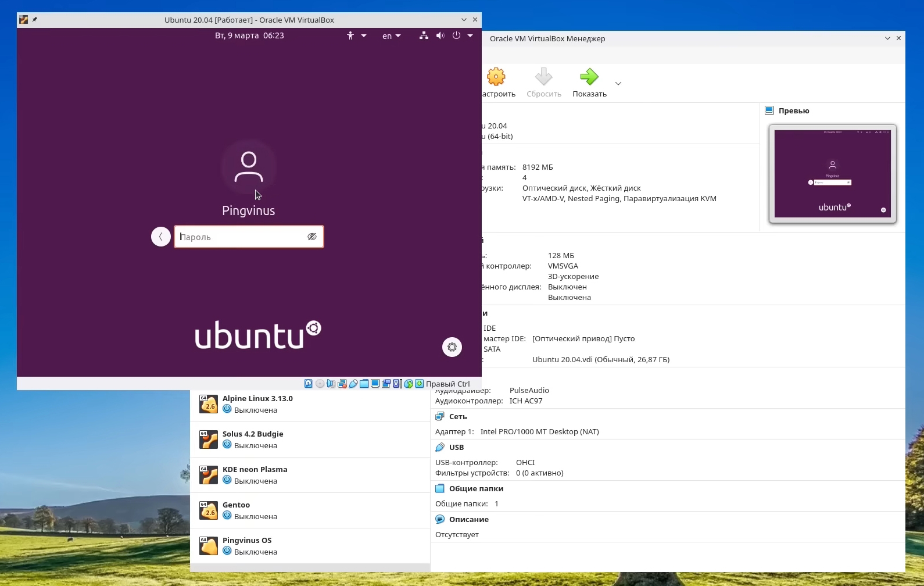The width and height of the screenshot is (924, 586).
Task: Open the system menu arrow beside power icon
Action: click(x=470, y=35)
